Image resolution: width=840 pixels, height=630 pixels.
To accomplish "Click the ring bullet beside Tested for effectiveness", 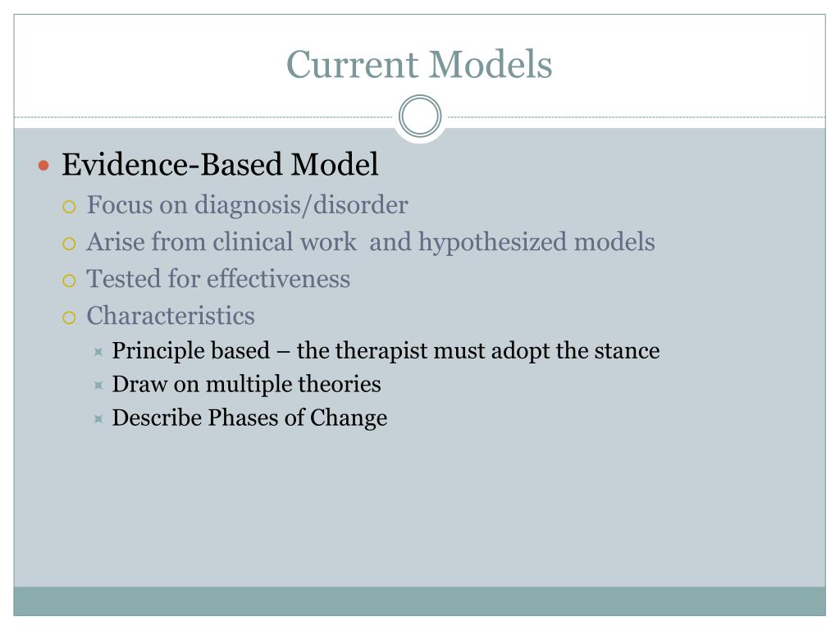I will pos(69,281).
